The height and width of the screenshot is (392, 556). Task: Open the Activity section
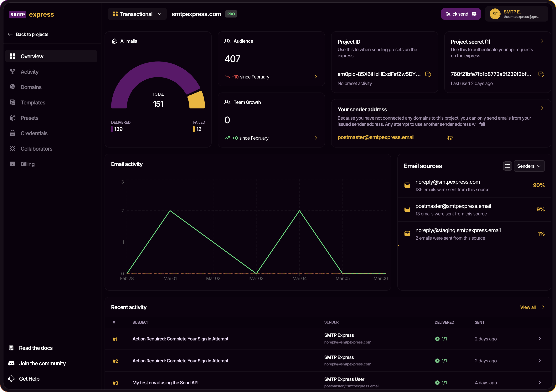click(x=51, y=72)
